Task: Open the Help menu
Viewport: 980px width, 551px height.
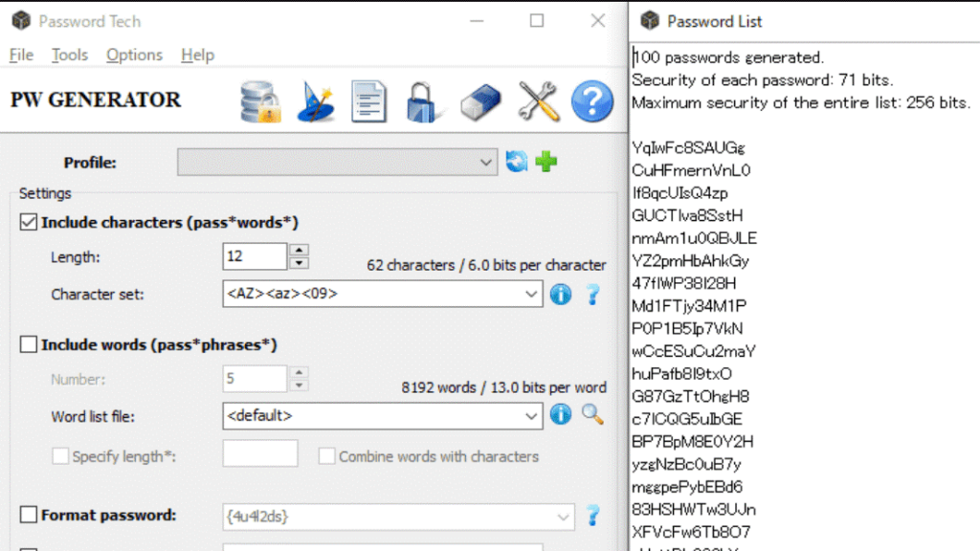Action: coord(197,55)
